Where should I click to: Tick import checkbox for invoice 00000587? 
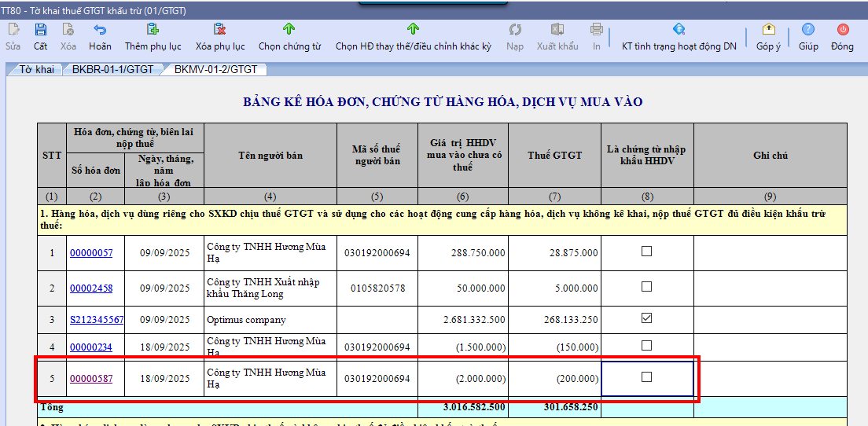click(646, 377)
